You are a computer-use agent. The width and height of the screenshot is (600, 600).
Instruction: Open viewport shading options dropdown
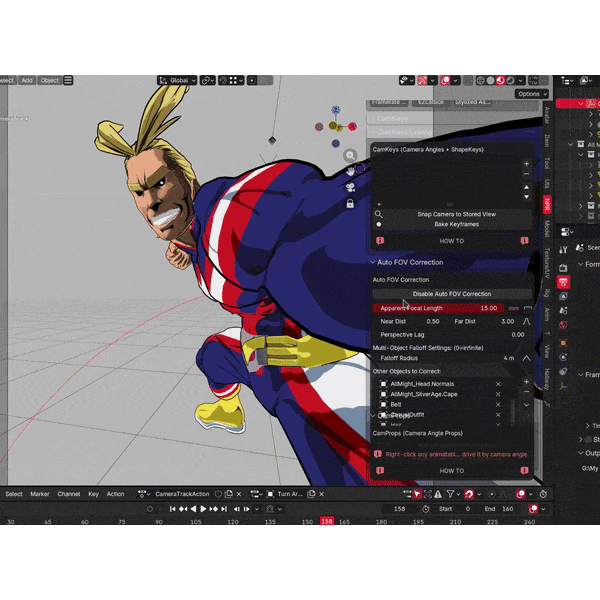(x=520, y=80)
